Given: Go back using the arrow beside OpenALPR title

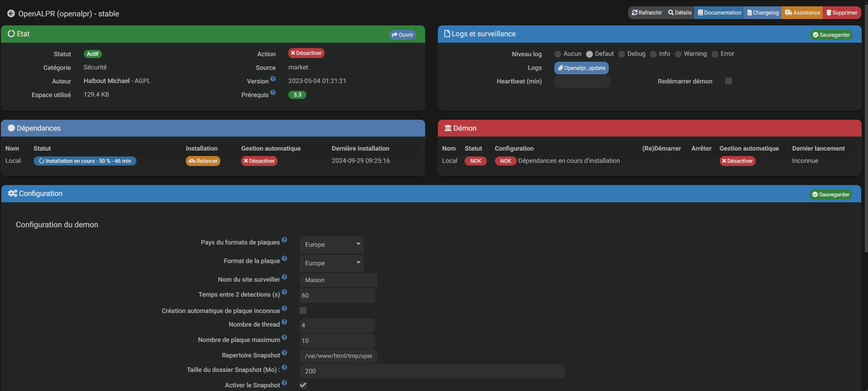Looking at the screenshot, I should click(x=11, y=14).
